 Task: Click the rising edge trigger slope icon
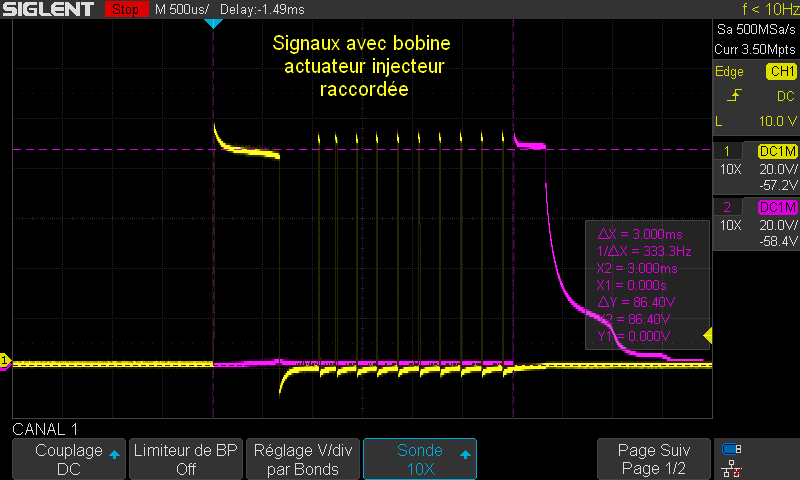(x=737, y=96)
